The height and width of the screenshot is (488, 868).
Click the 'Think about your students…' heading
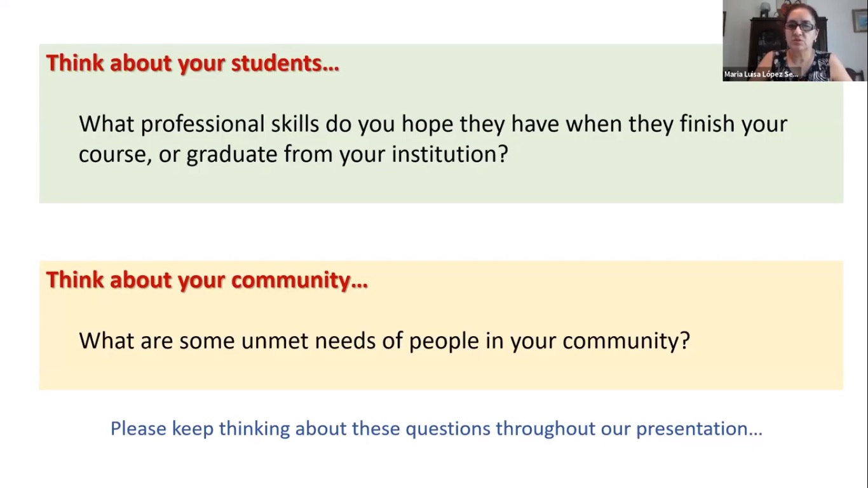pyautogui.click(x=193, y=64)
